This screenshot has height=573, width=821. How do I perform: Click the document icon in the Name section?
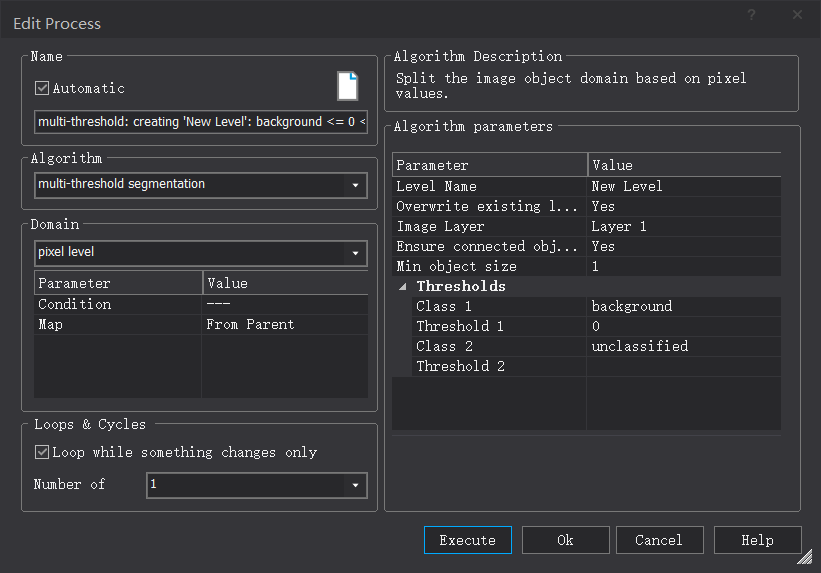coord(347,86)
